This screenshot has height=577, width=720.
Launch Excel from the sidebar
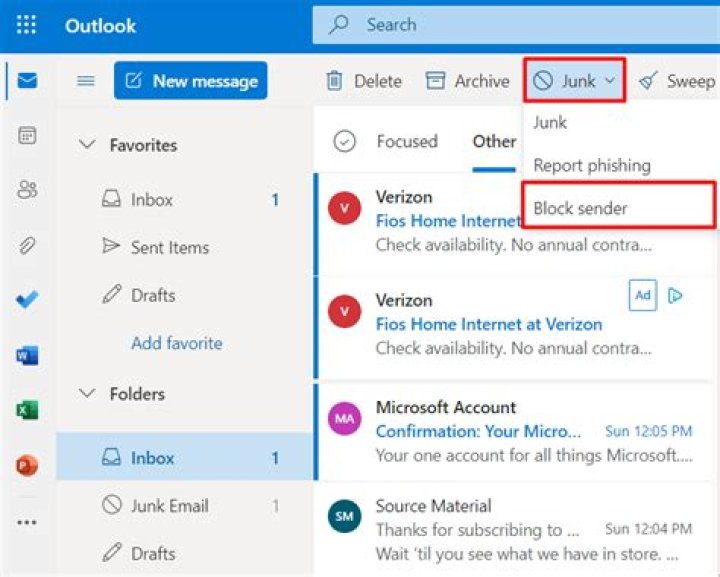[27, 410]
